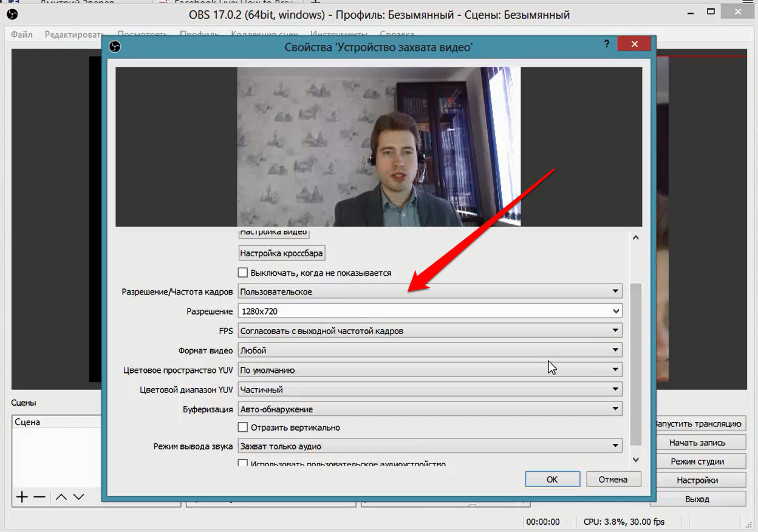Expand the FPS dropdown list
This screenshot has height=532, width=758.
(x=430, y=331)
